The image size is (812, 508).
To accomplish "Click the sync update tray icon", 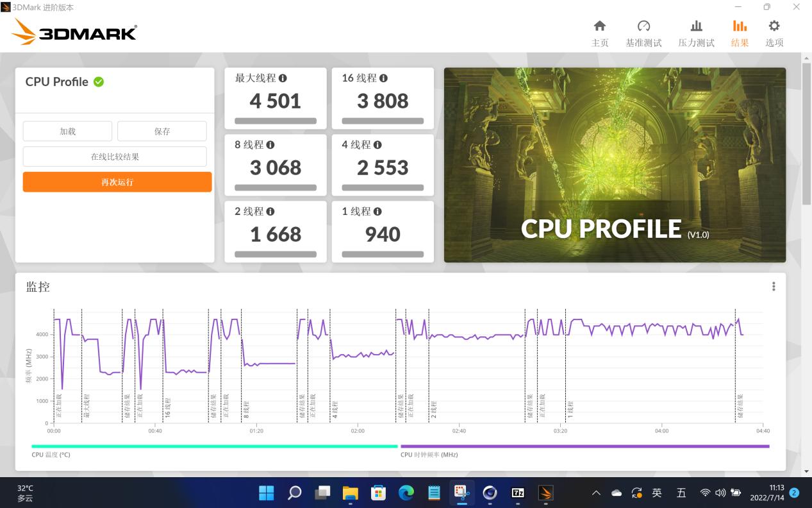I will tap(636, 493).
